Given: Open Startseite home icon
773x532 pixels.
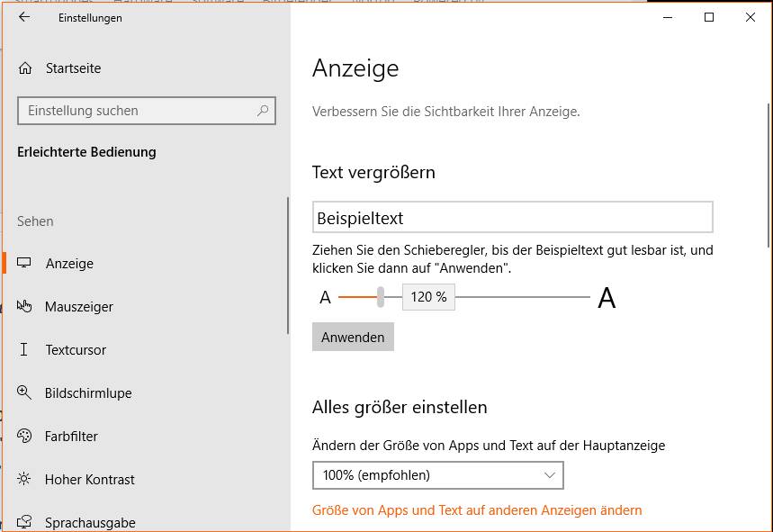Looking at the screenshot, I should [x=25, y=68].
